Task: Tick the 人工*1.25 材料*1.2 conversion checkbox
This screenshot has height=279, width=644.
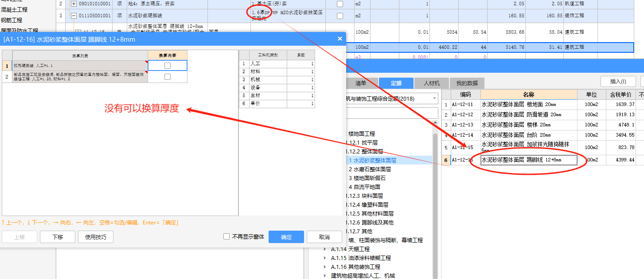Action: pos(167,77)
